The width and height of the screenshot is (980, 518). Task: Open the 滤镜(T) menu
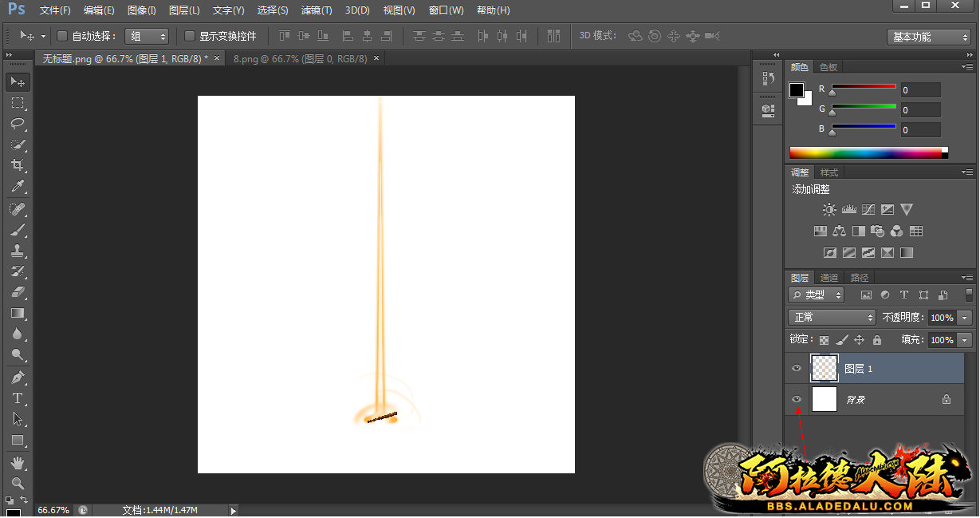point(317,10)
